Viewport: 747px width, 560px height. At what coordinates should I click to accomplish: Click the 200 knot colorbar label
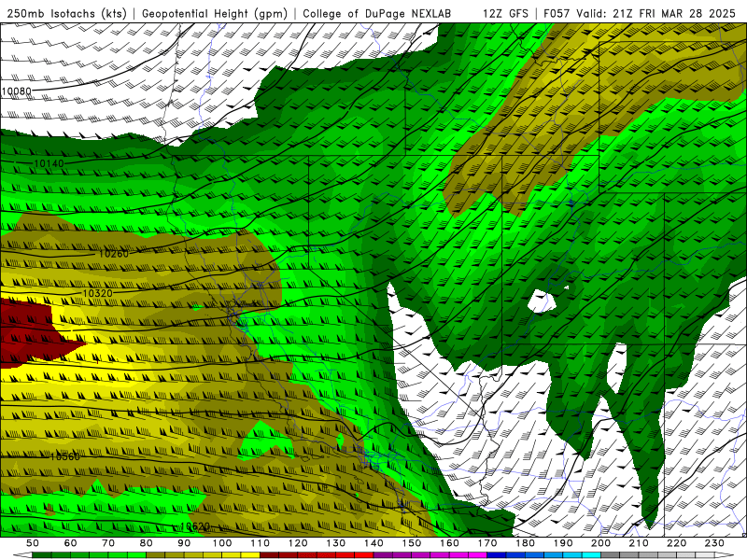[600, 543]
